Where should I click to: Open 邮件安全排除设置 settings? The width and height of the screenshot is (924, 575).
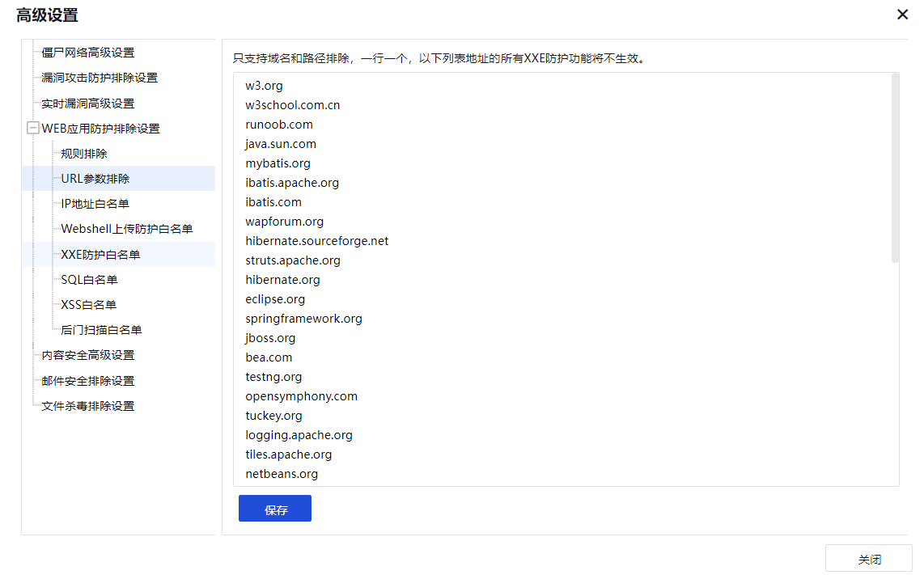[87, 381]
